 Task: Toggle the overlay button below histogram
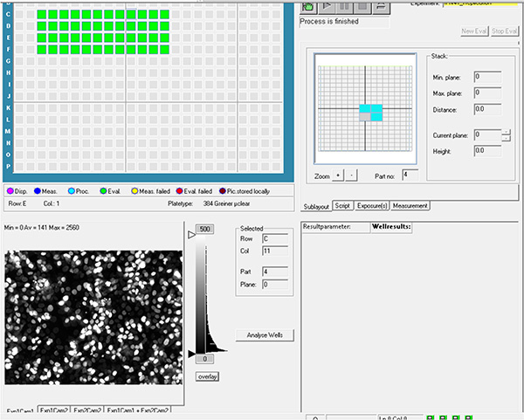click(207, 377)
